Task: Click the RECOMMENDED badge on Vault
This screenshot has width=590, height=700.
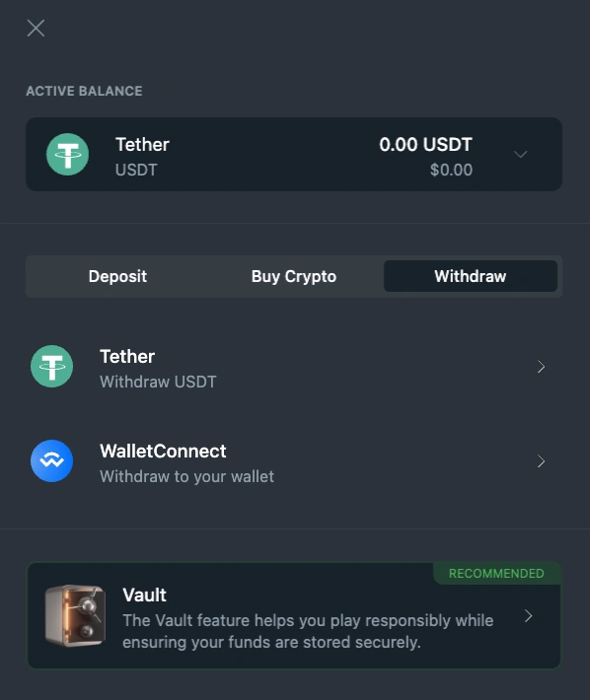Action: [496, 573]
